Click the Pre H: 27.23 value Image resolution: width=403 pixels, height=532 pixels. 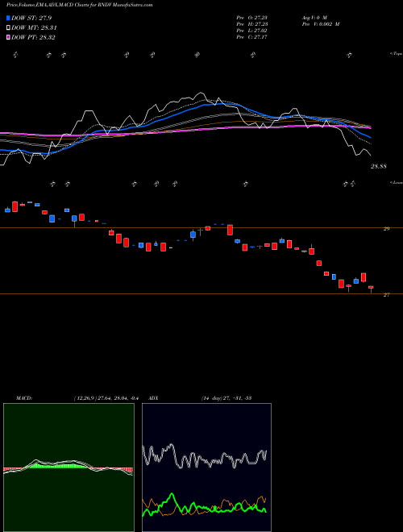click(x=252, y=24)
